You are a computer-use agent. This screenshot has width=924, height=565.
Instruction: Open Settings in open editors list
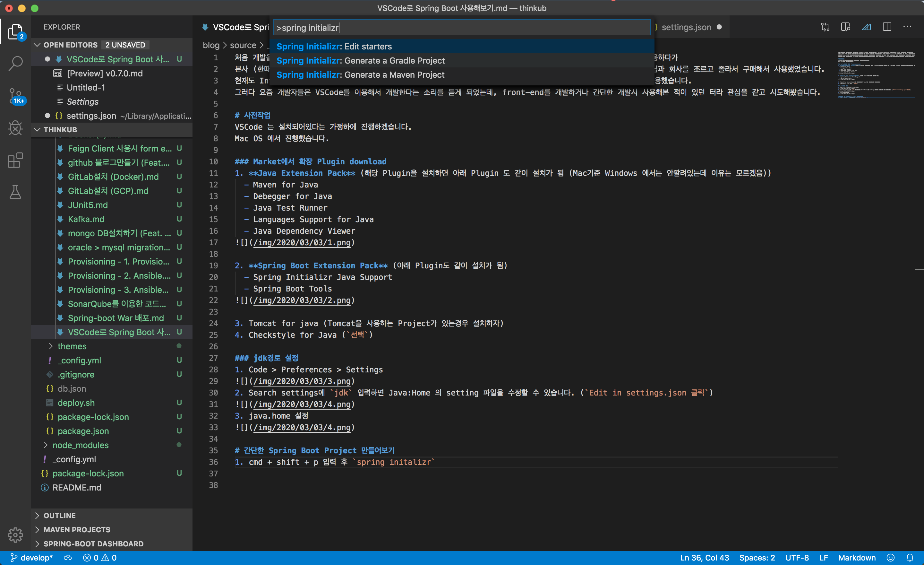click(111, 102)
